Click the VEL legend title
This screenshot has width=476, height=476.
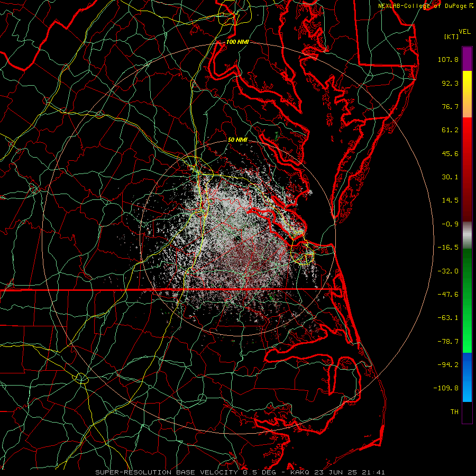[x=464, y=32]
